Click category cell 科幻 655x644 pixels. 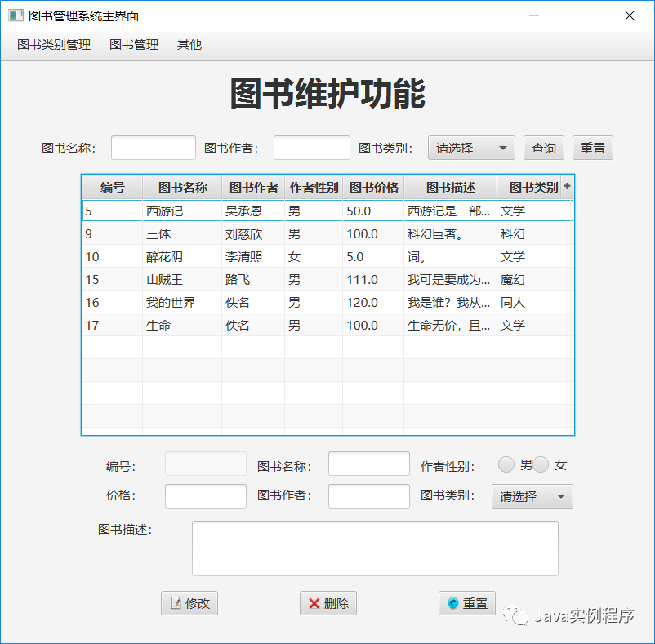pos(534,233)
